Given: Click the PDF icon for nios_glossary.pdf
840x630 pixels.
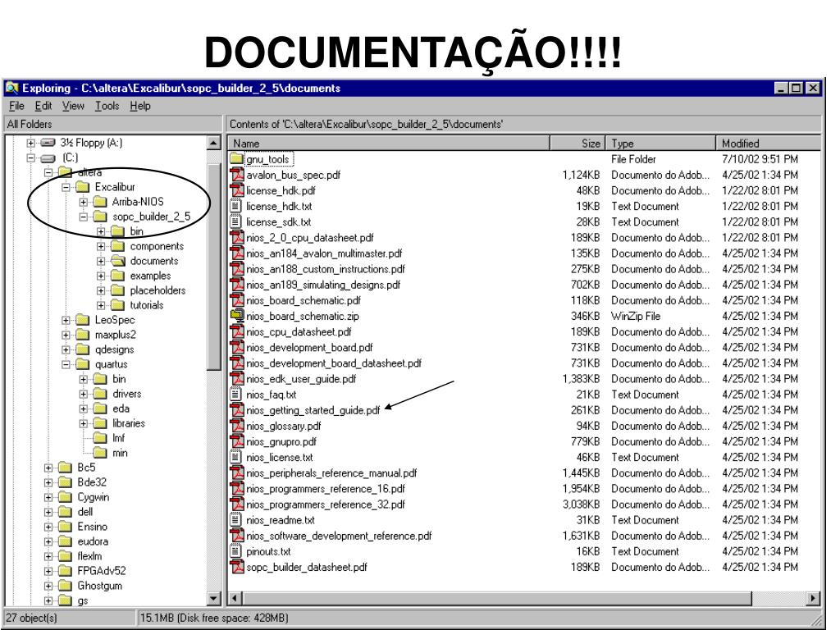Looking at the screenshot, I should [x=237, y=426].
